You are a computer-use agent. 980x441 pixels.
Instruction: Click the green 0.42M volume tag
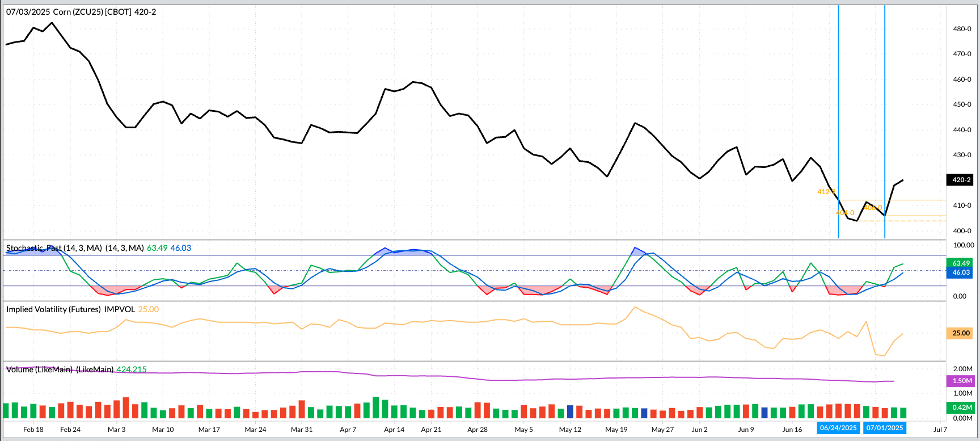tap(962, 407)
